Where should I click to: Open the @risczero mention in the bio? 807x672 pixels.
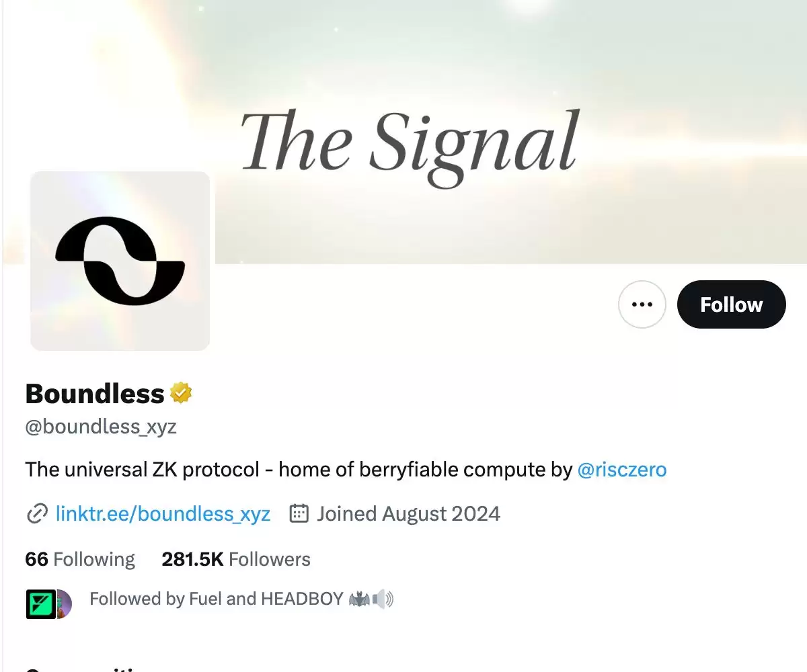tap(622, 470)
